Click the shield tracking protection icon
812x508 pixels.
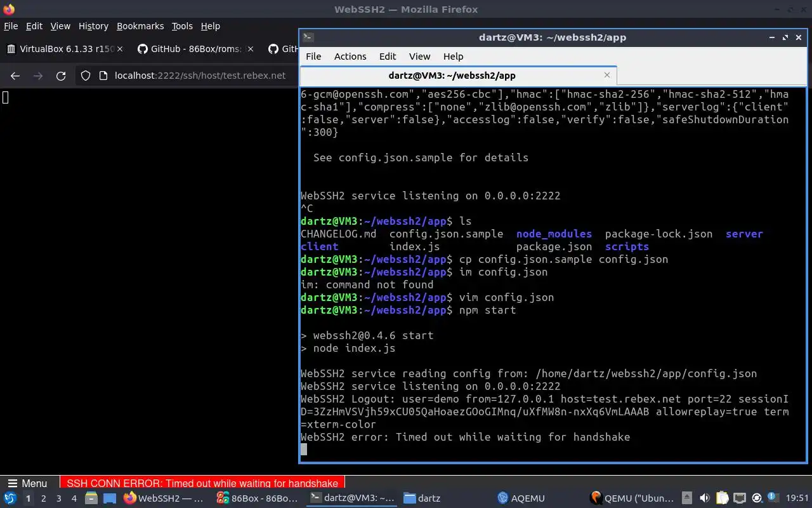86,76
